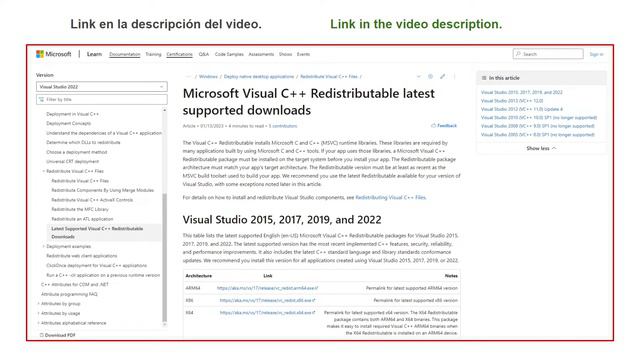This screenshot has height=360, width=640.
Task: Jump to Visual Studio 2010 (VC++ 10.0) SP1
Action: coord(539,118)
